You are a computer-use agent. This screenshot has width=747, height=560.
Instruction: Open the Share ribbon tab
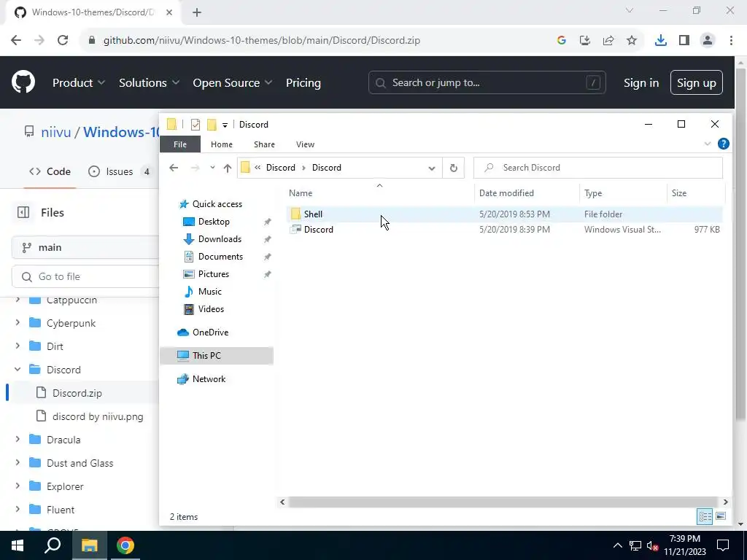264,144
